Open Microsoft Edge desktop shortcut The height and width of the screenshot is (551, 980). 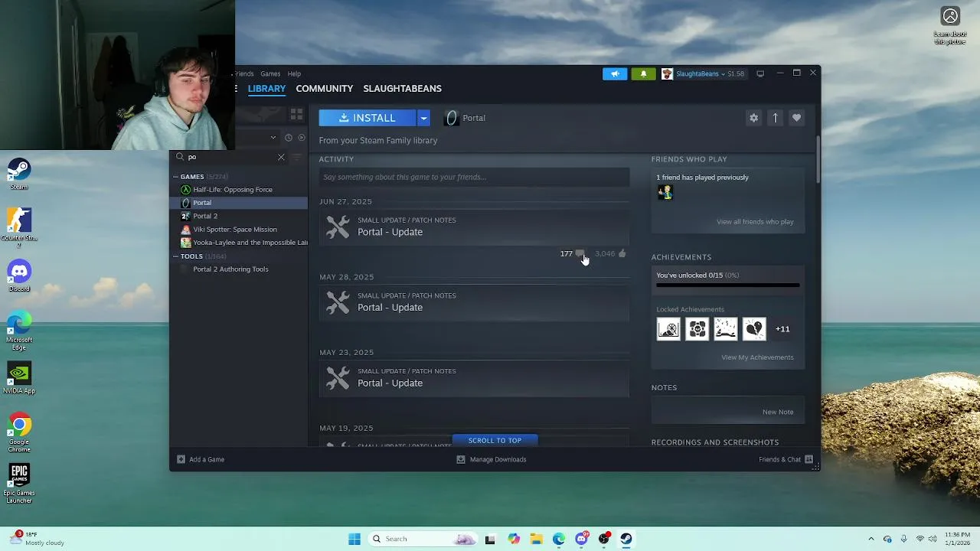tap(19, 331)
